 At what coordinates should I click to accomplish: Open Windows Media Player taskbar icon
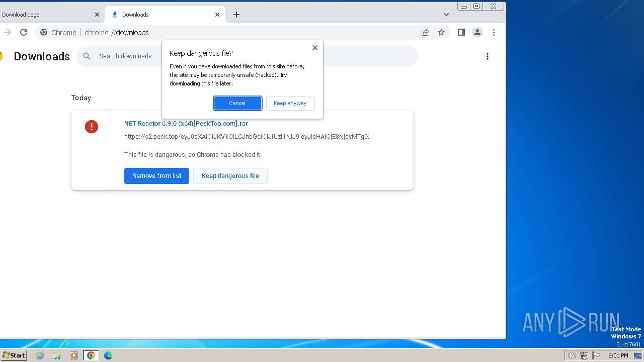tap(74, 355)
